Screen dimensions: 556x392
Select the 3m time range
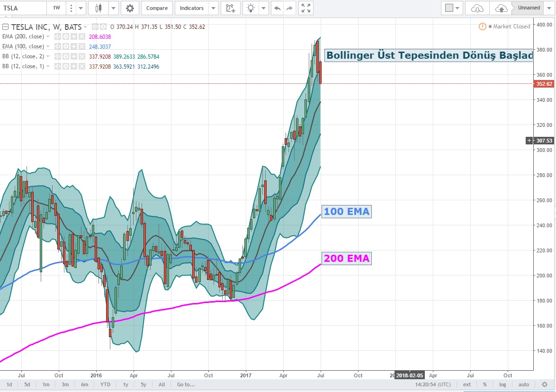[65, 384]
